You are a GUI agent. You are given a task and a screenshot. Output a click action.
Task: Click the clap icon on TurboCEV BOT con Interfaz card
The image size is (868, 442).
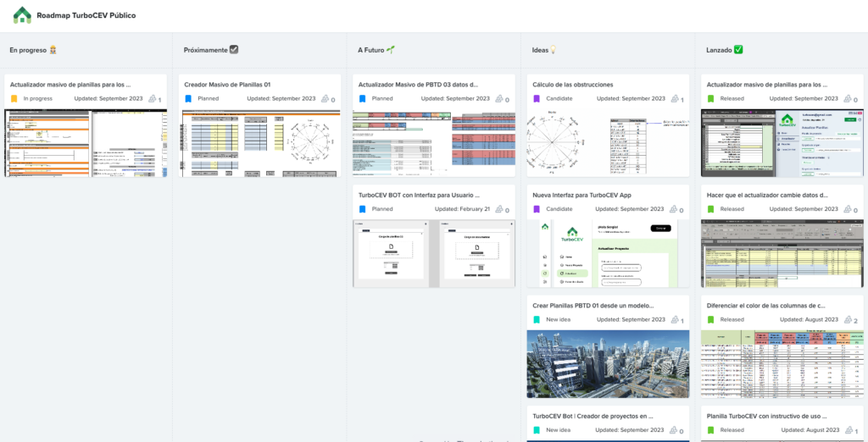[500, 209]
